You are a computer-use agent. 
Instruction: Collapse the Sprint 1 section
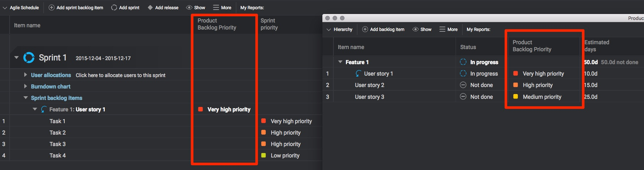[x=17, y=58]
